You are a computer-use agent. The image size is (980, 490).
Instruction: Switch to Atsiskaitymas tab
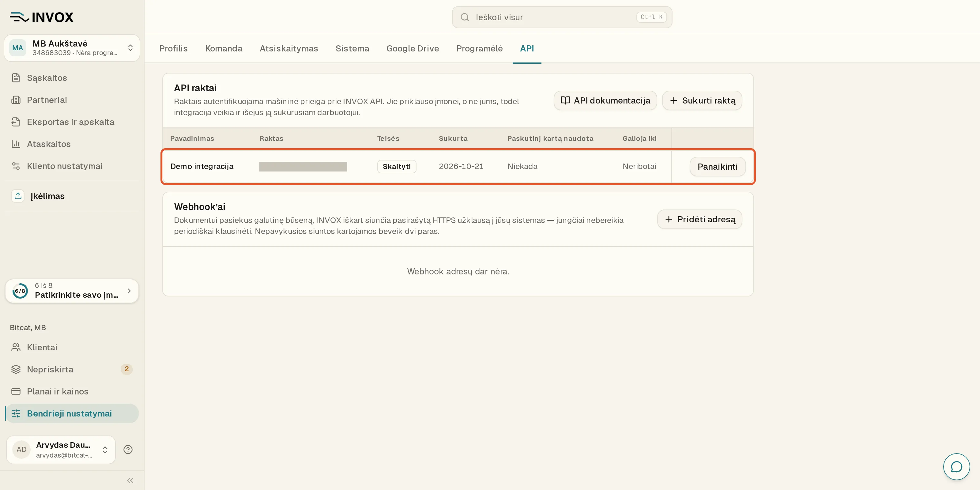tap(289, 49)
